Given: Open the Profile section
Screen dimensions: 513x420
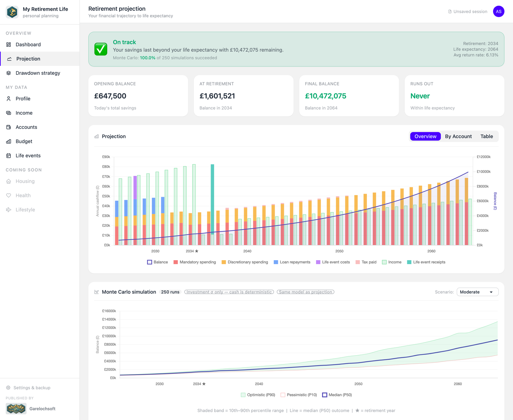Looking at the screenshot, I should click(40, 99).
